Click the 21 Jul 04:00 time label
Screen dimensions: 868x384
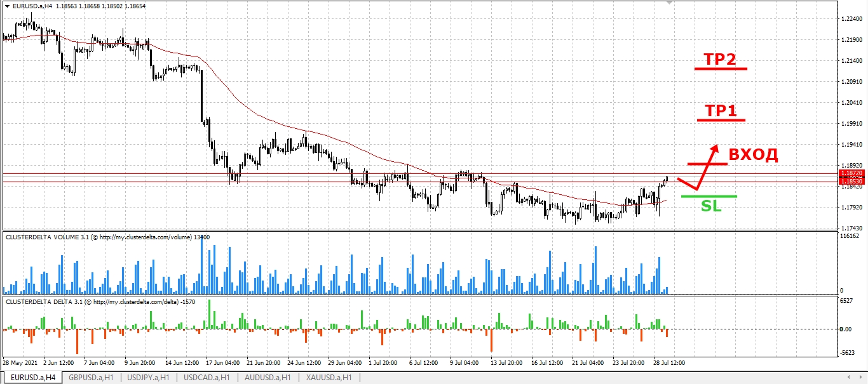(588, 363)
